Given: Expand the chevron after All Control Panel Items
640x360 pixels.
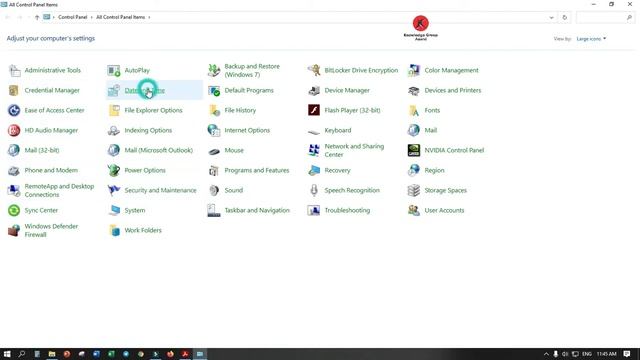Looking at the screenshot, I should pos(149,17).
